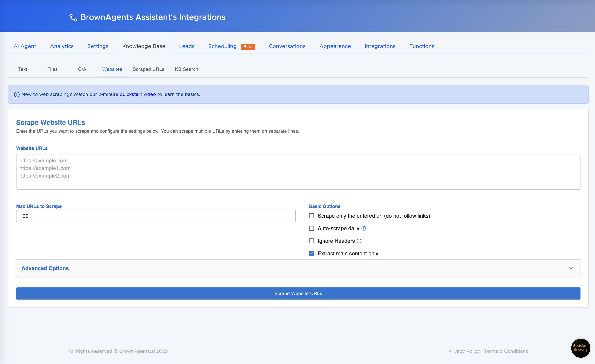Click the integrations branch icon in header

[x=73, y=18]
